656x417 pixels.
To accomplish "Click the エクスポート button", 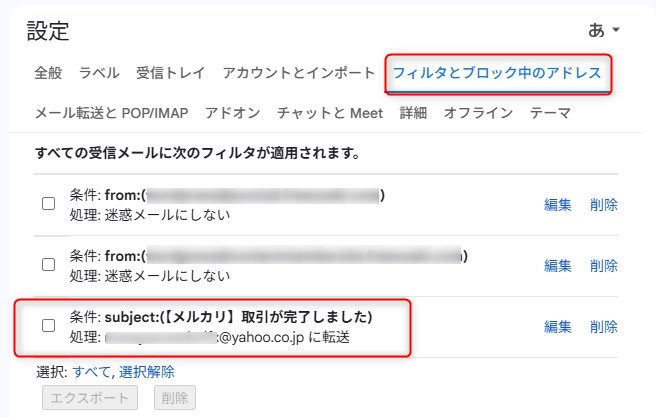I will (90, 398).
